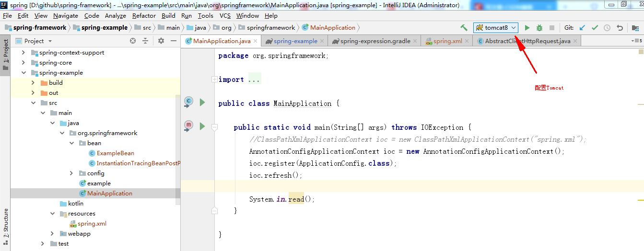644x251 pixels.
Task: Close the spring-example tab
Action: point(322,41)
